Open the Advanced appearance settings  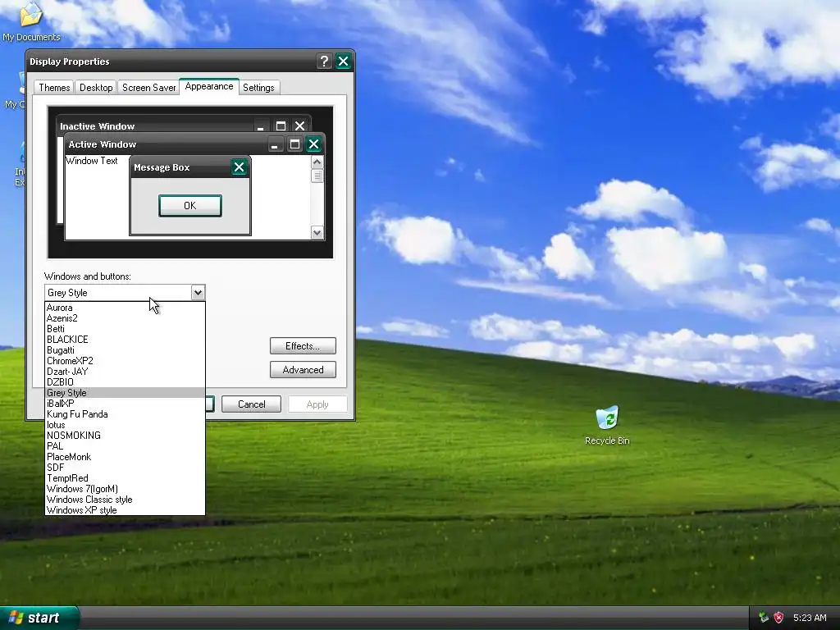[x=303, y=370]
